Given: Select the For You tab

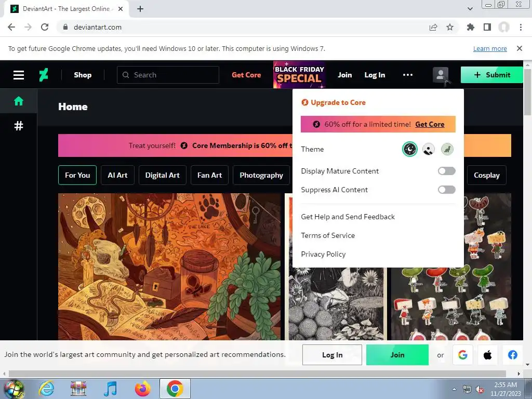Looking at the screenshot, I should coord(77,175).
